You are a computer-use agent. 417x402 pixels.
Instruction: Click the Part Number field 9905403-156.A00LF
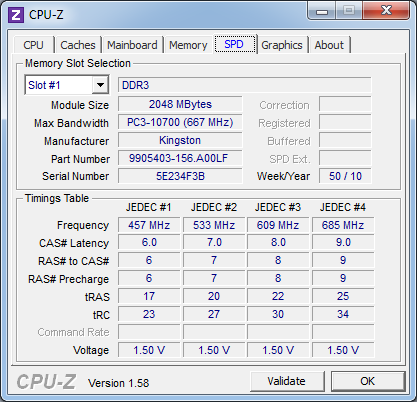(180, 158)
